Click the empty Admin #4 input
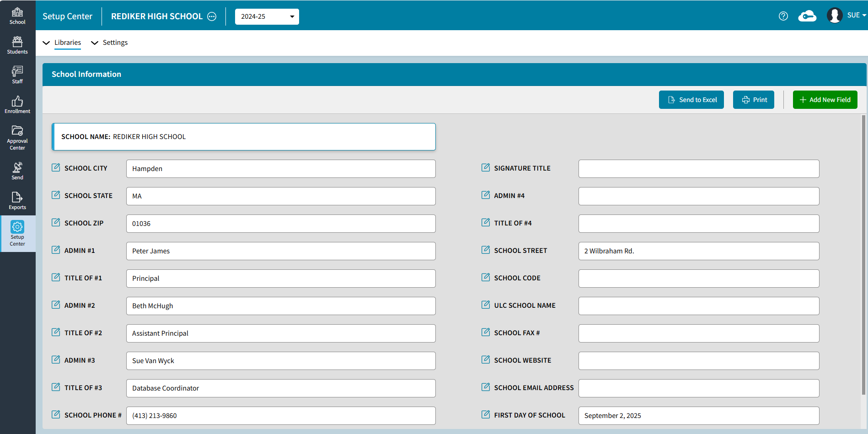 [x=699, y=196]
